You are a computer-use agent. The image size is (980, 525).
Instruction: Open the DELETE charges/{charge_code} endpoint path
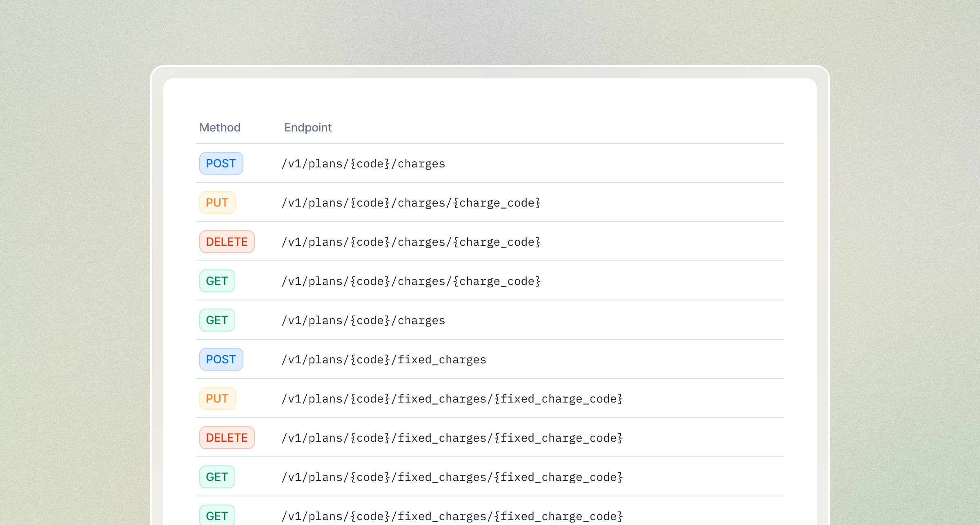pyautogui.click(x=411, y=242)
